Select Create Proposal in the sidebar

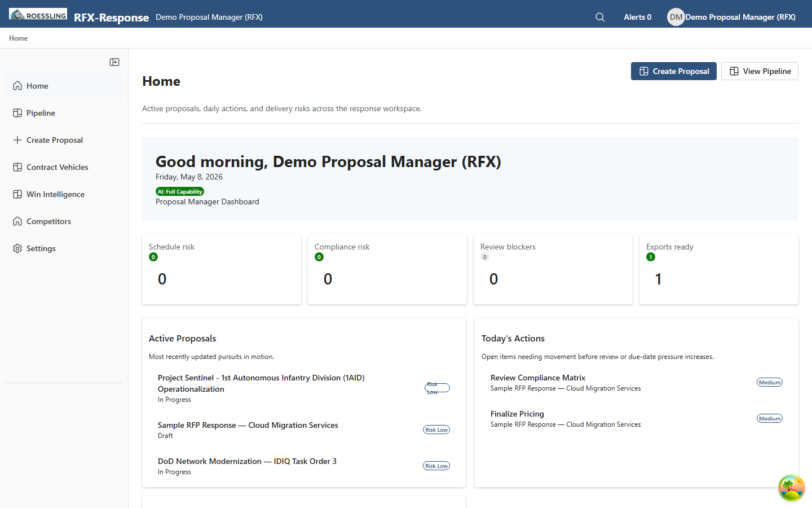[x=64, y=140]
